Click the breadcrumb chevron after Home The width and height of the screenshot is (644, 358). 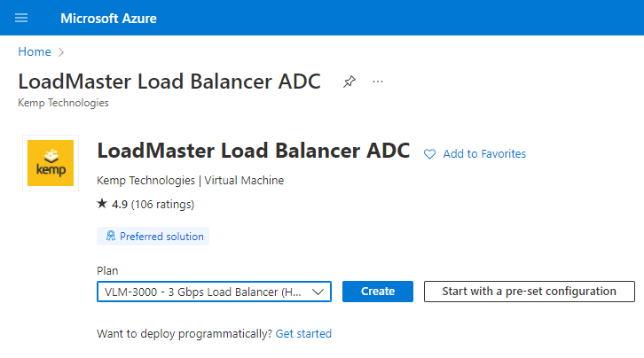coord(61,52)
